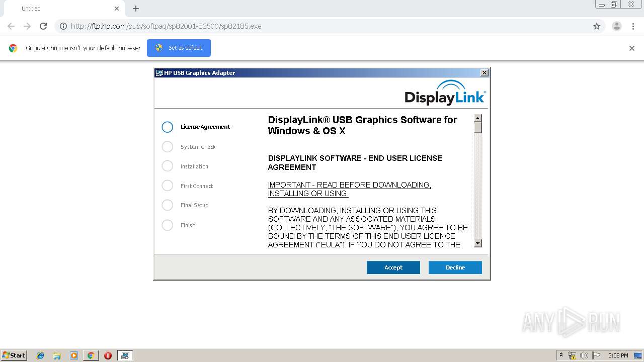Click the network tray icon
This screenshot has width=644, height=362.
[572, 355]
